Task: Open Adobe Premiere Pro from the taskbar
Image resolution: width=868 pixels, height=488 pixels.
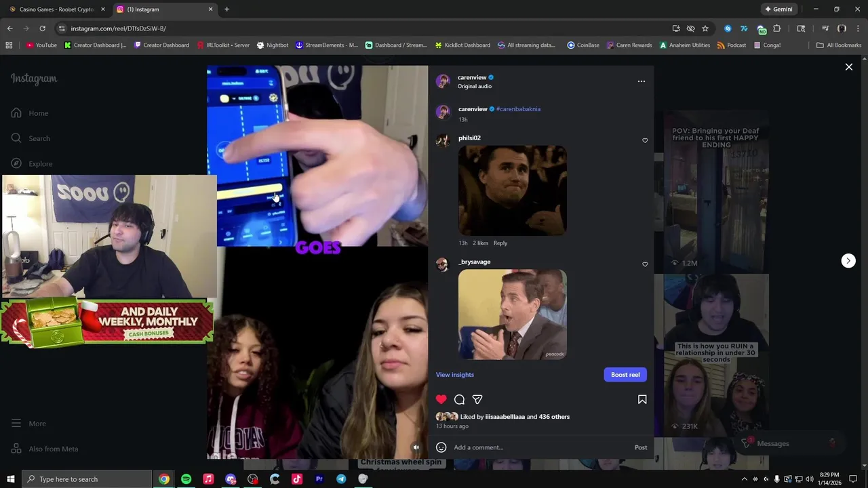Action: coord(319,479)
